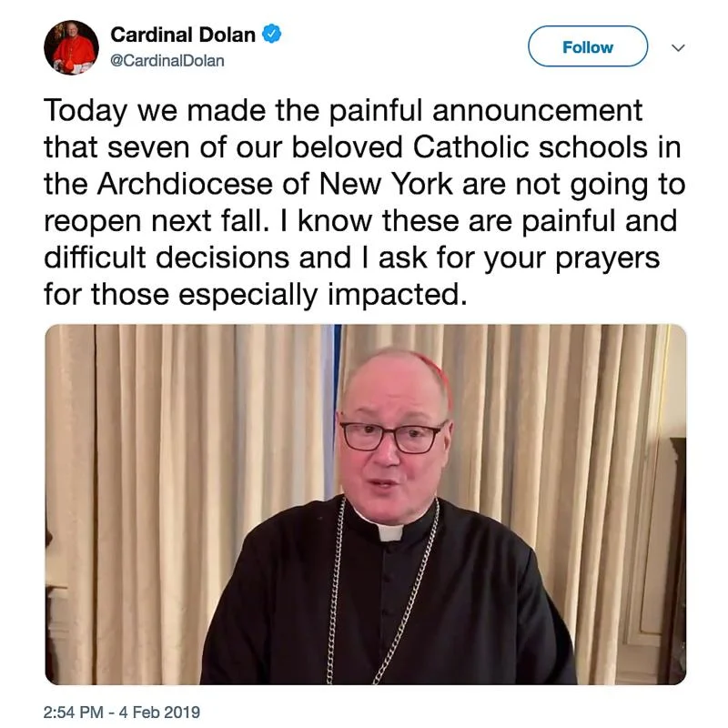Open Cardinal Dolan's profile avatar picture
Viewport: 728px width, 728px height.
(x=71, y=47)
